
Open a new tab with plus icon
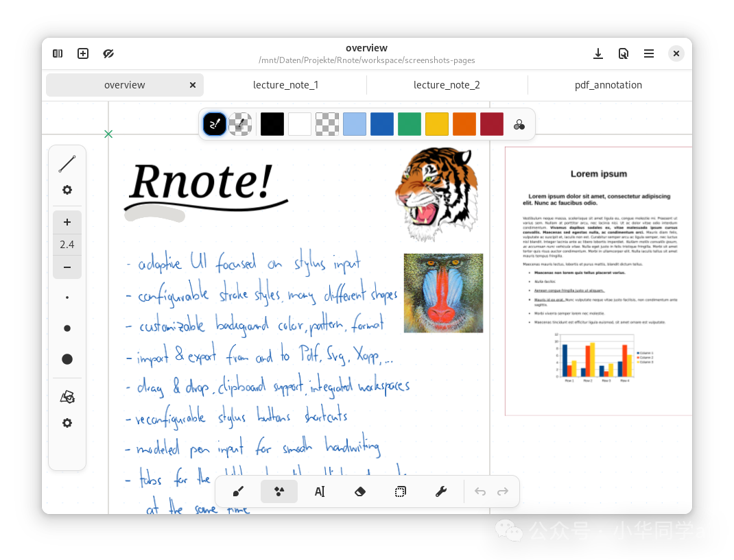[x=83, y=53]
